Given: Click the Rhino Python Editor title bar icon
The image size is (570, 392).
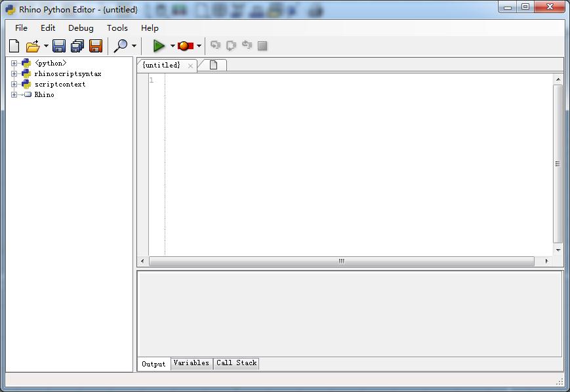Looking at the screenshot, I should pos(10,10).
